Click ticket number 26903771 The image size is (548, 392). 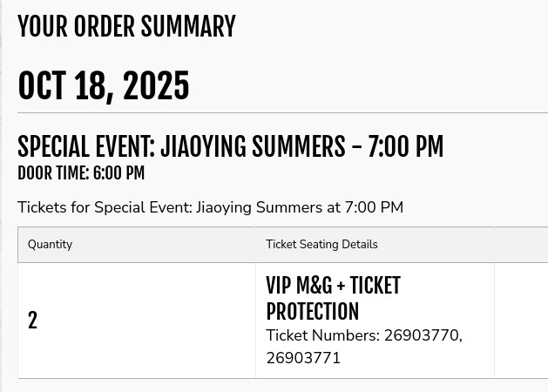(303, 358)
